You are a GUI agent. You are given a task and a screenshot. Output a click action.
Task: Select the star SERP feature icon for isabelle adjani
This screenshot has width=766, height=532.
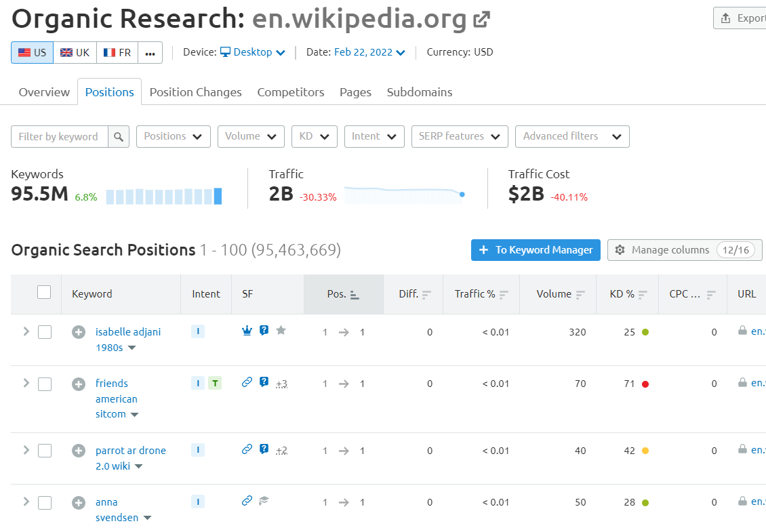point(281,331)
